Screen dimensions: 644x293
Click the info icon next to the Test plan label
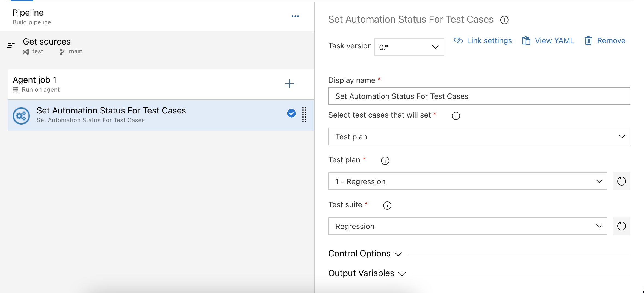(x=385, y=160)
